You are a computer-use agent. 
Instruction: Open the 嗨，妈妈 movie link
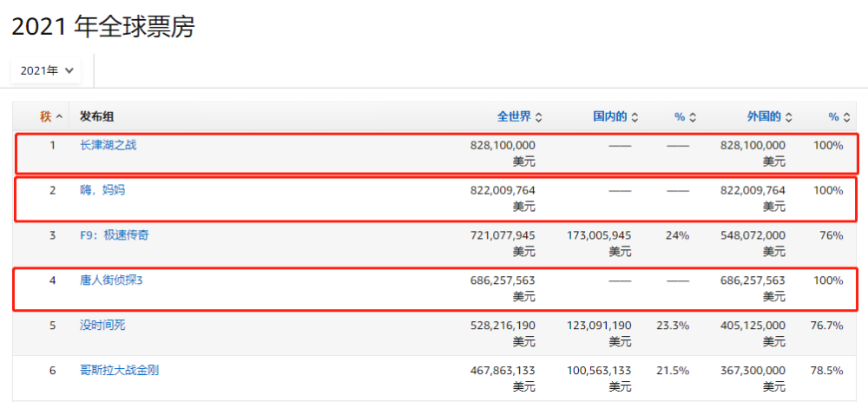tap(102, 190)
